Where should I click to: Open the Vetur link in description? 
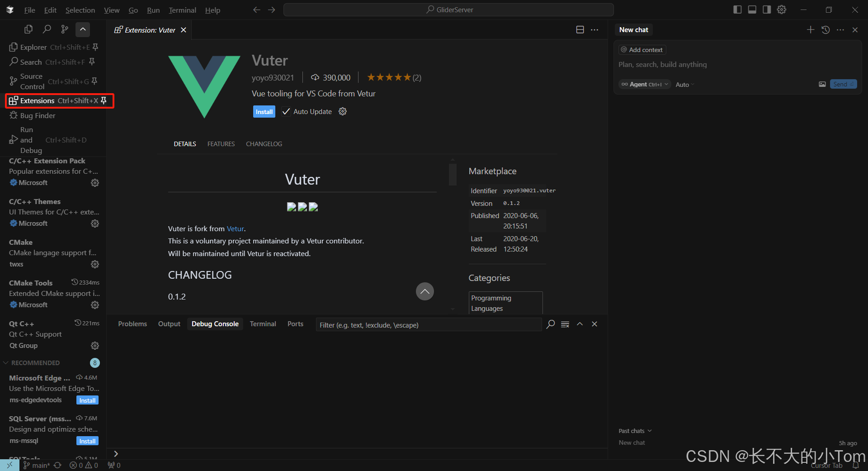[x=235, y=228]
